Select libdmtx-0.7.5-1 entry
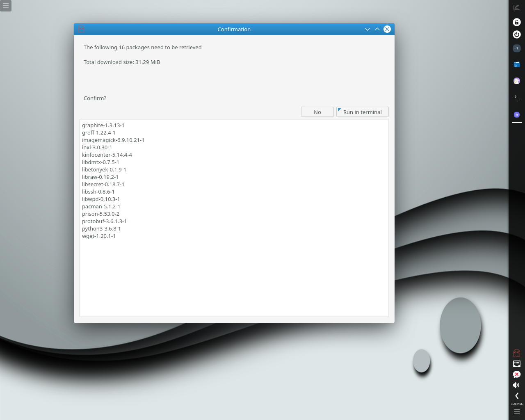 pos(100,162)
